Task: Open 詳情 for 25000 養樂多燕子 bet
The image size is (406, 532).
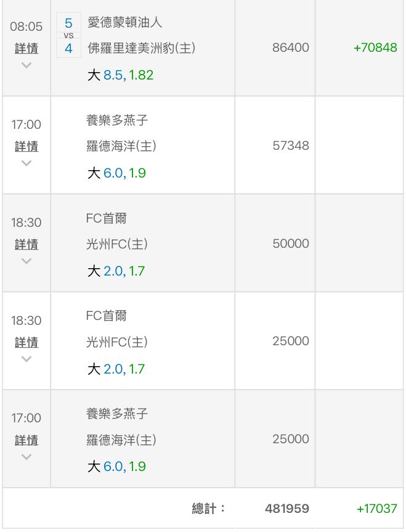Action: pyautogui.click(x=26, y=440)
